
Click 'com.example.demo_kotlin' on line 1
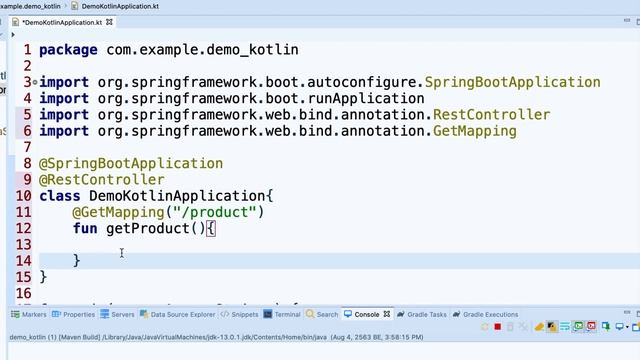pyautogui.click(x=202, y=50)
